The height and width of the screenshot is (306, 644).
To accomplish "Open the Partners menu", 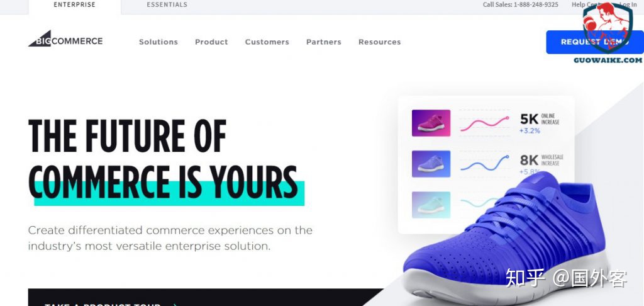I will pos(324,42).
